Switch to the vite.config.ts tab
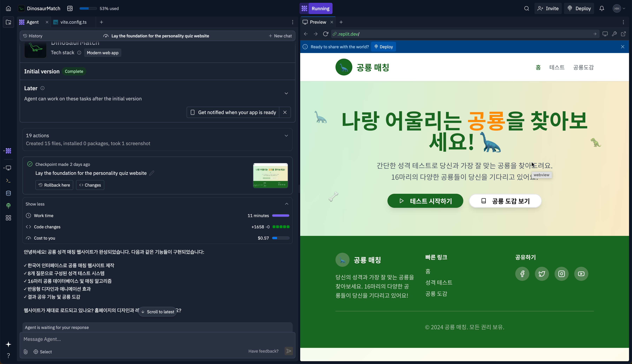This screenshot has width=632, height=364. [x=73, y=22]
